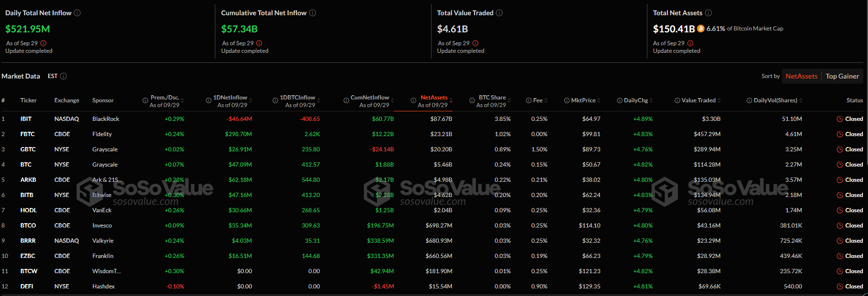This screenshot has width=868, height=296.
Task: Sort by NetAssets tab
Action: point(801,76)
